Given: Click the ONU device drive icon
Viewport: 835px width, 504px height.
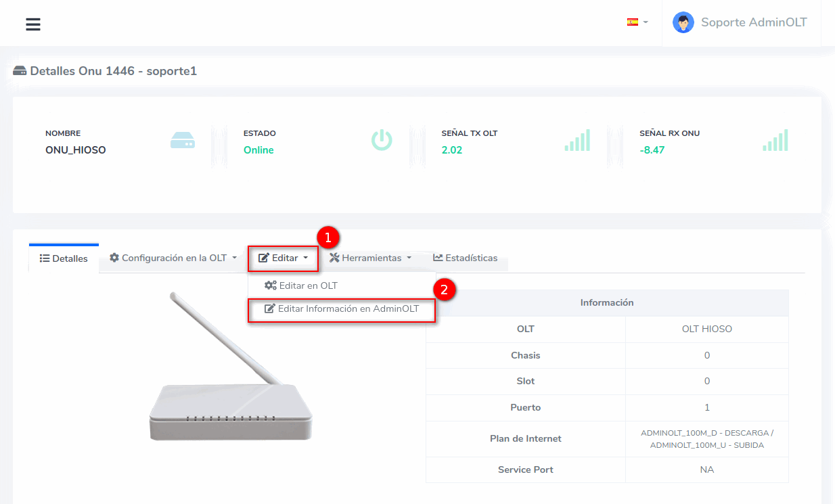Looking at the screenshot, I should tap(183, 140).
